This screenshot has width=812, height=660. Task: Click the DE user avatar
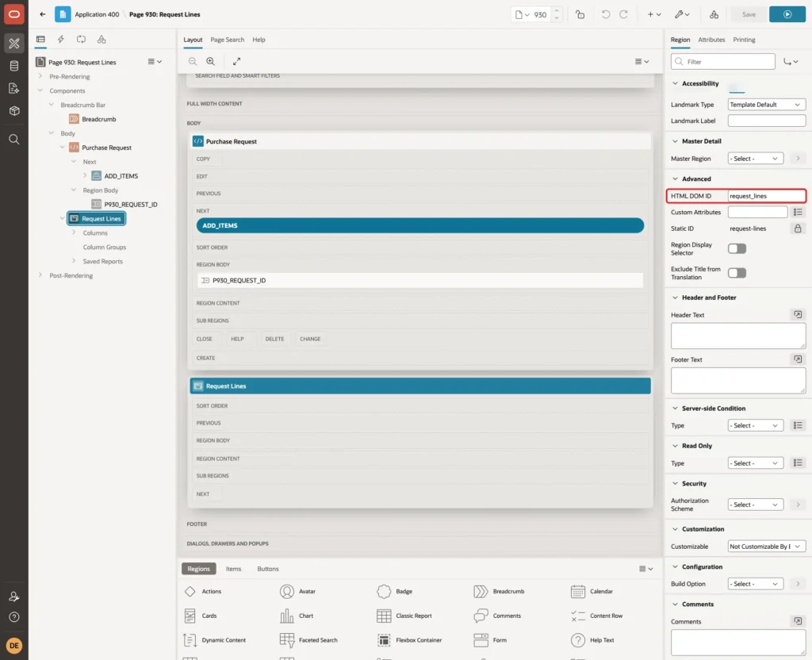pos(14,646)
